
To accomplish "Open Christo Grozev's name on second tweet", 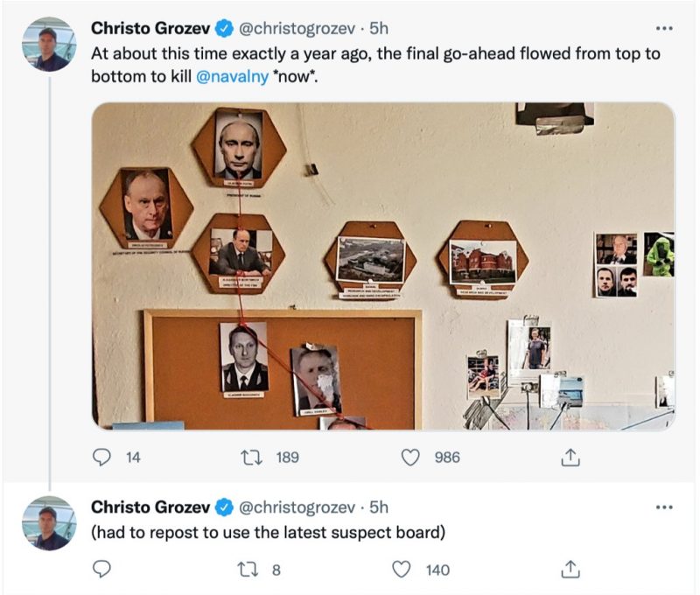I will point(150,507).
